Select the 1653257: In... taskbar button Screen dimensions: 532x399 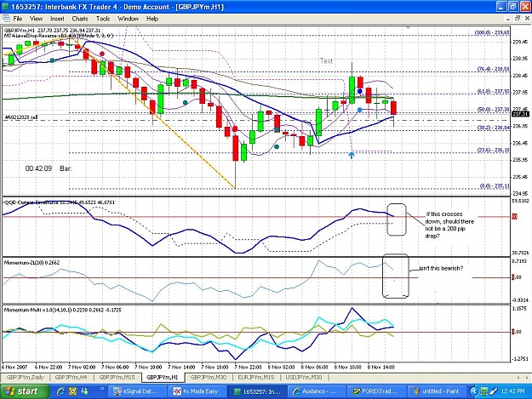click(x=258, y=391)
